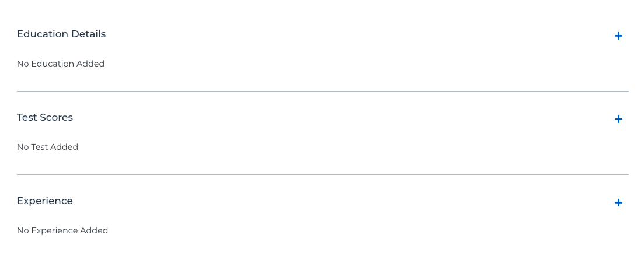Open the add form for Education Details
Screen dimensions: 644x266
[618, 36]
